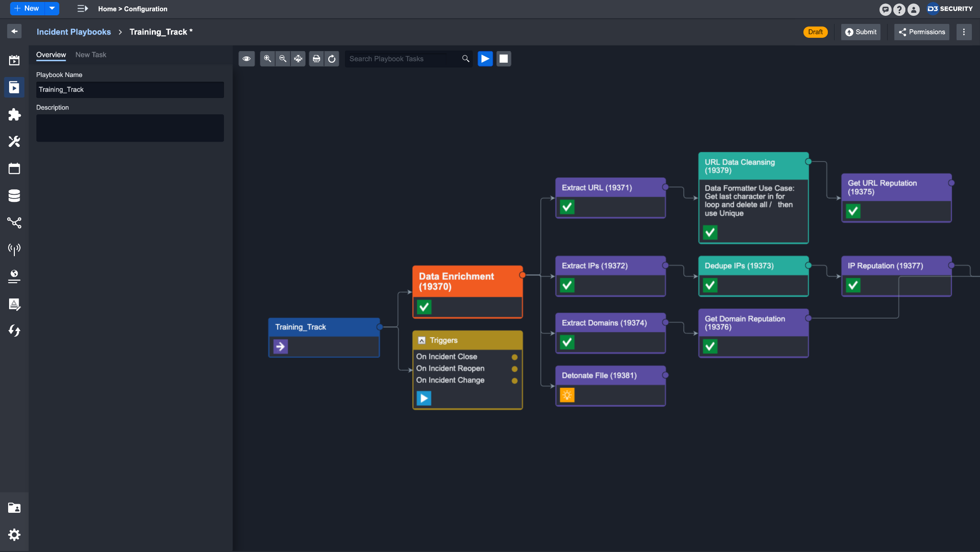Click the zoom out magnifier icon
This screenshot has width=980, height=552.
(283, 59)
